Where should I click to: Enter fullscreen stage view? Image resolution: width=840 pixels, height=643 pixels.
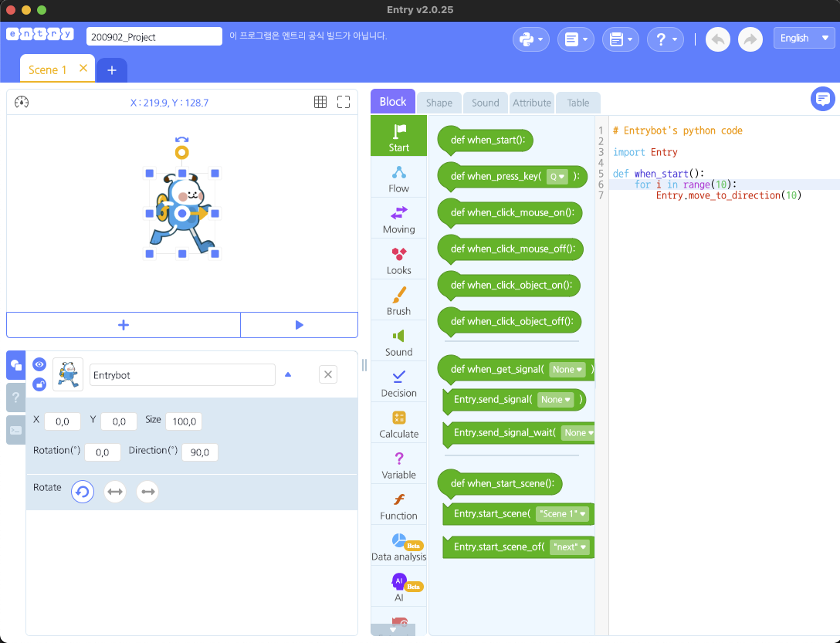[x=344, y=102]
